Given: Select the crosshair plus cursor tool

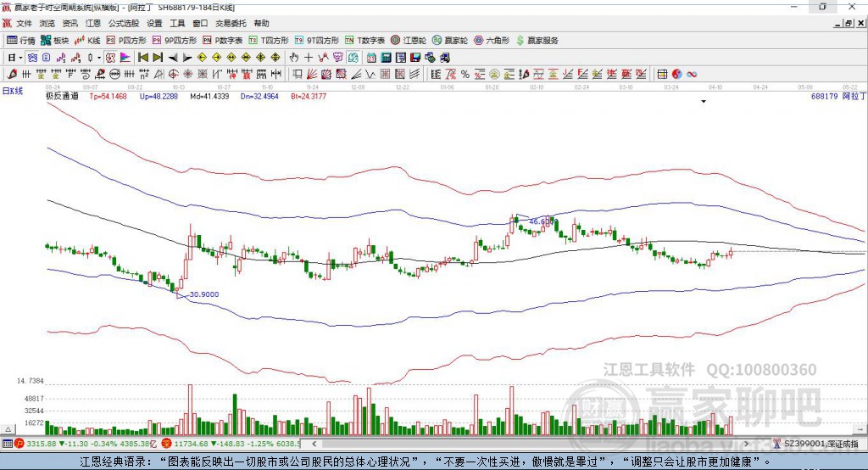Looking at the screenshot, I should pyautogui.click(x=309, y=58).
